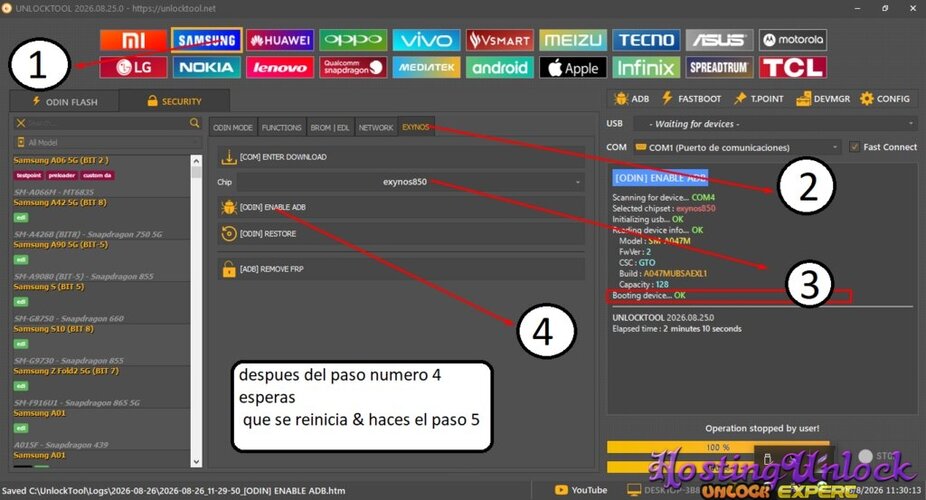This screenshot has width=926, height=500.
Task: Click [COM] ENTER DOWNLOAD button
Action: [401, 157]
